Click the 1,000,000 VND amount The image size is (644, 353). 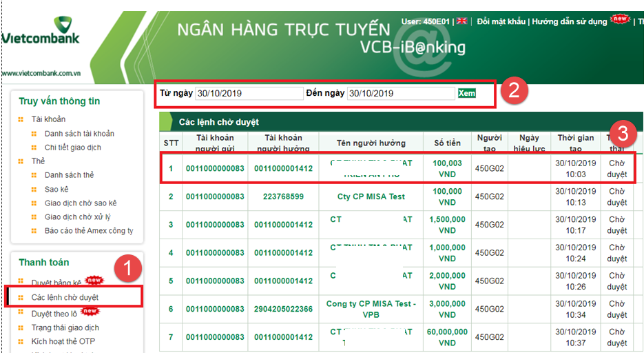coord(447,253)
